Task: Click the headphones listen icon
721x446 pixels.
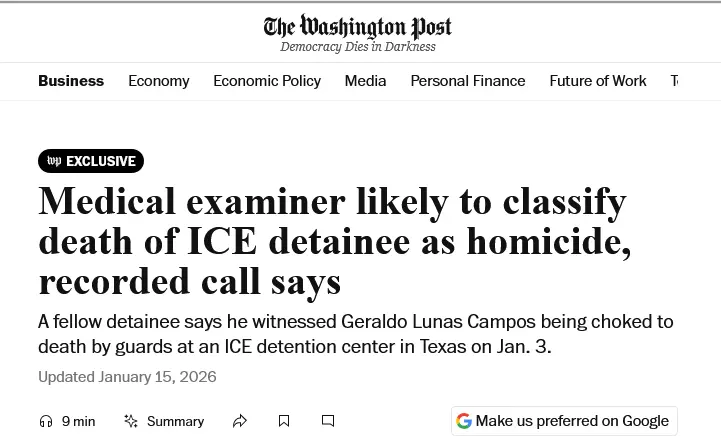Action: [x=45, y=421]
